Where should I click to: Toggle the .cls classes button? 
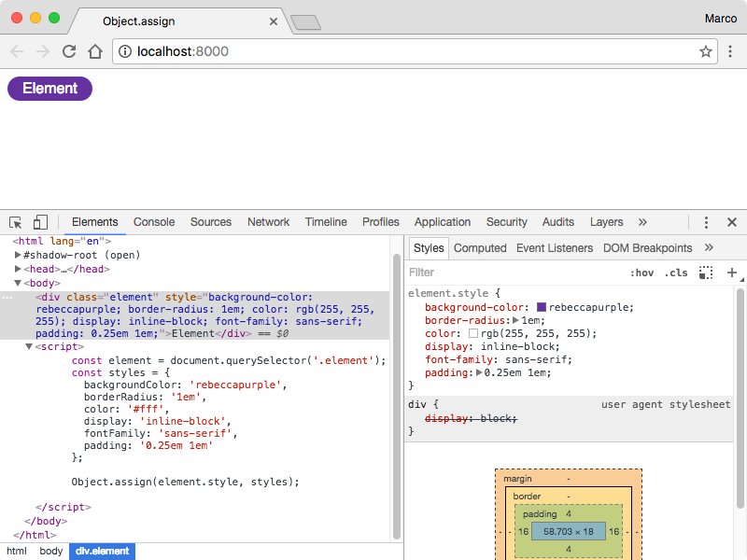tap(676, 273)
